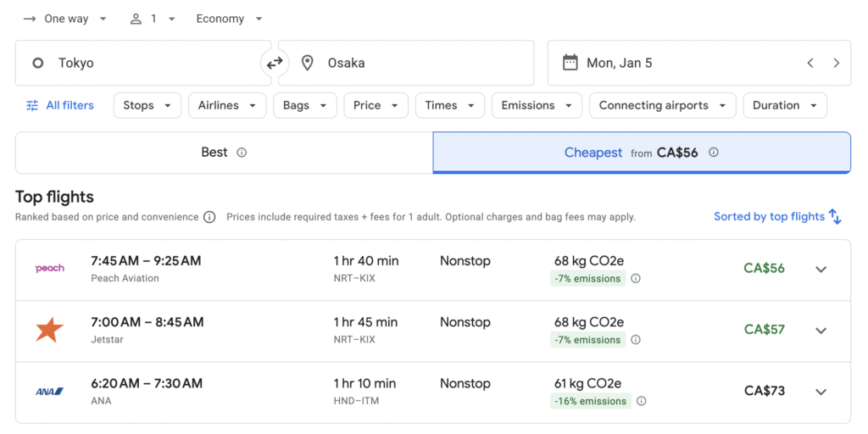Show info next to Cheapest price
Image resolution: width=868 pixels, height=434 pixels.
pyautogui.click(x=714, y=153)
